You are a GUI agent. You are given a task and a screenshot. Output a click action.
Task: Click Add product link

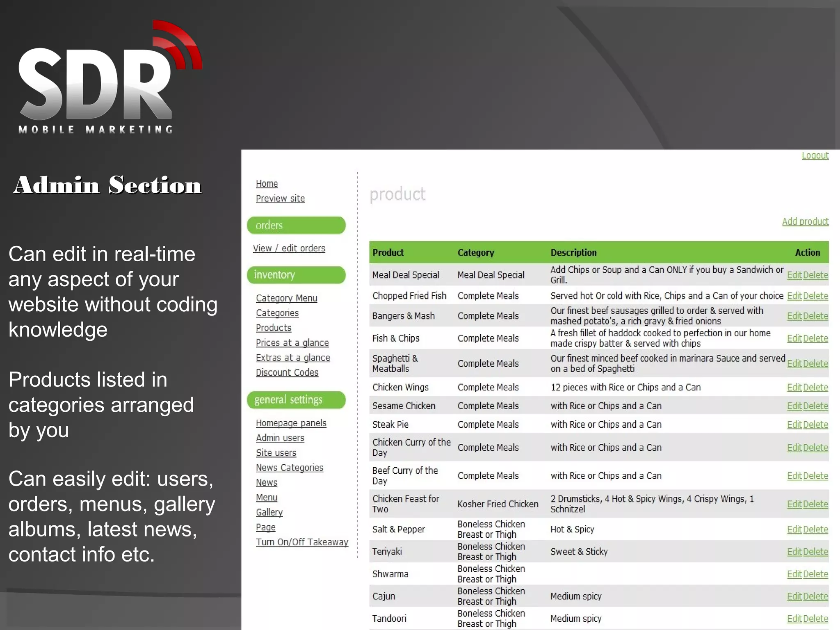[805, 221]
